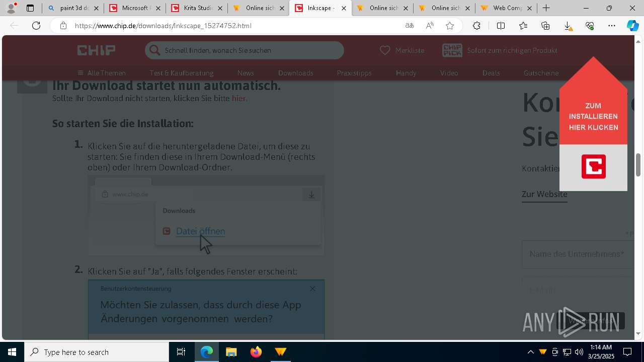
Task: Open a new browser tab
Action: [546, 8]
